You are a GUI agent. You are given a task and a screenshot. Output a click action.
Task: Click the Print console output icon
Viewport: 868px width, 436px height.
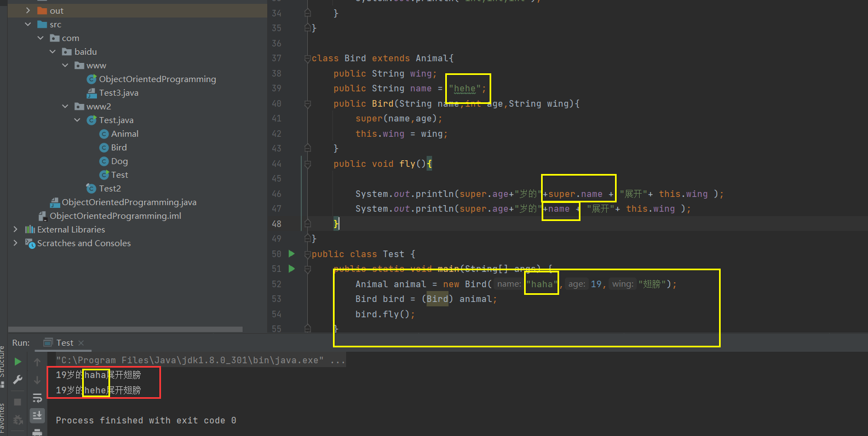tap(37, 432)
